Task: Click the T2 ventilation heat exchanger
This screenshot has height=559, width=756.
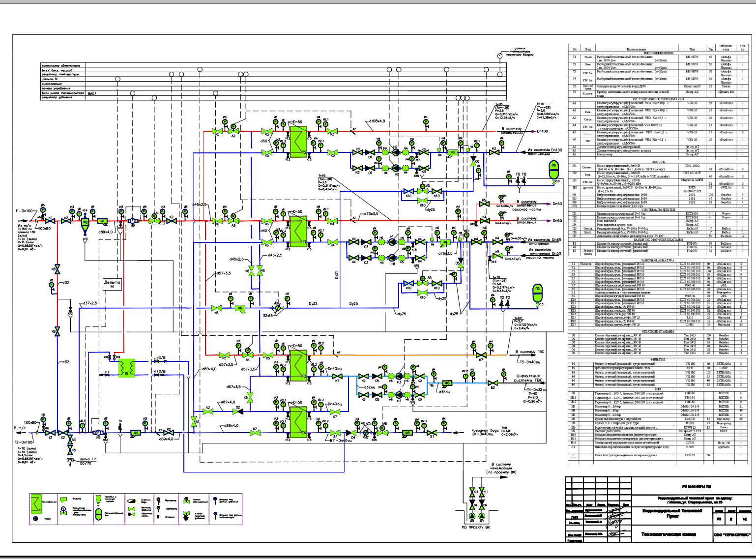Action: (298, 140)
